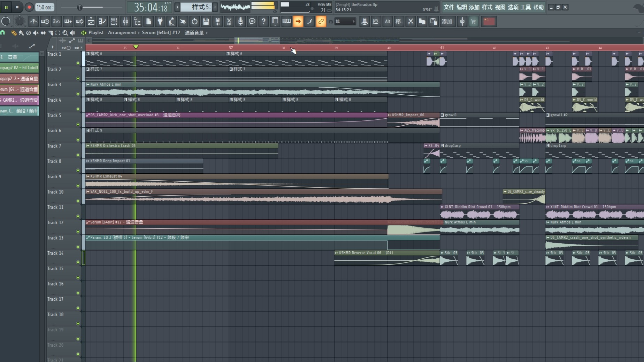Click the master pitch knob

click(x=20, y=22)
